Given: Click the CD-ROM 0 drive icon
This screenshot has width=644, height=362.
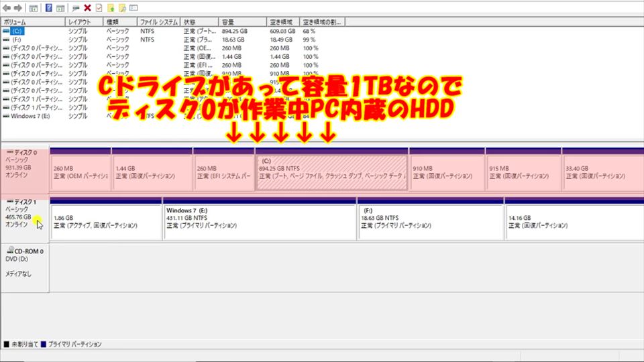Looking at the screenshot, I should click(x=10, y=250).
